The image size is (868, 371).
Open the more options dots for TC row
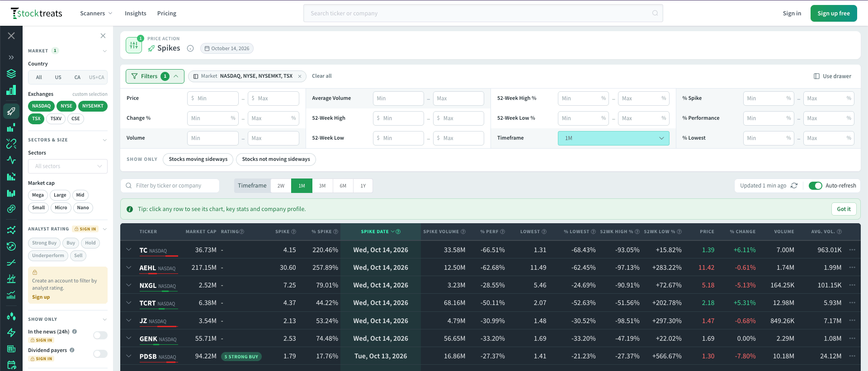(x=852, y=250)
